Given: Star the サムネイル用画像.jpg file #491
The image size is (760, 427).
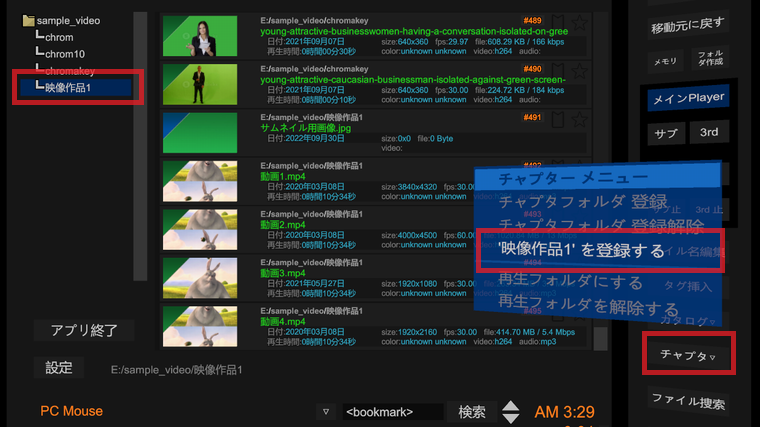Looking at the screenshot, I should 579,120.
